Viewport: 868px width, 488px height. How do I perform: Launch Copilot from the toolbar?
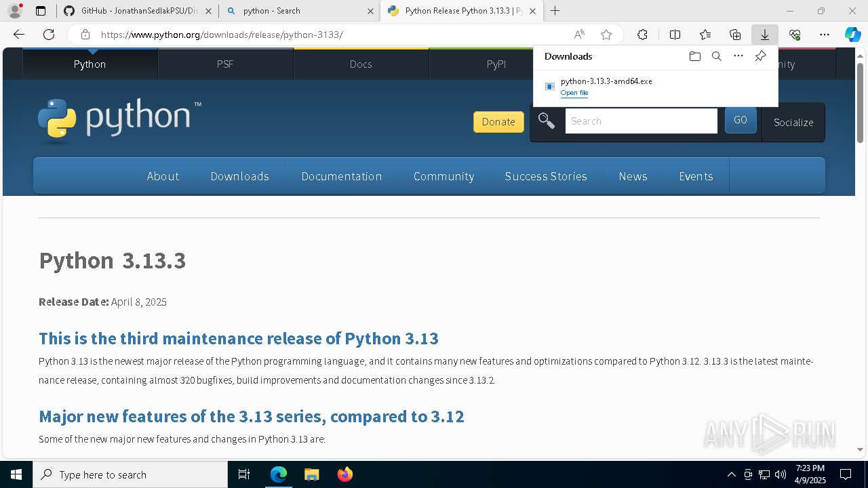tap(852, 35)
